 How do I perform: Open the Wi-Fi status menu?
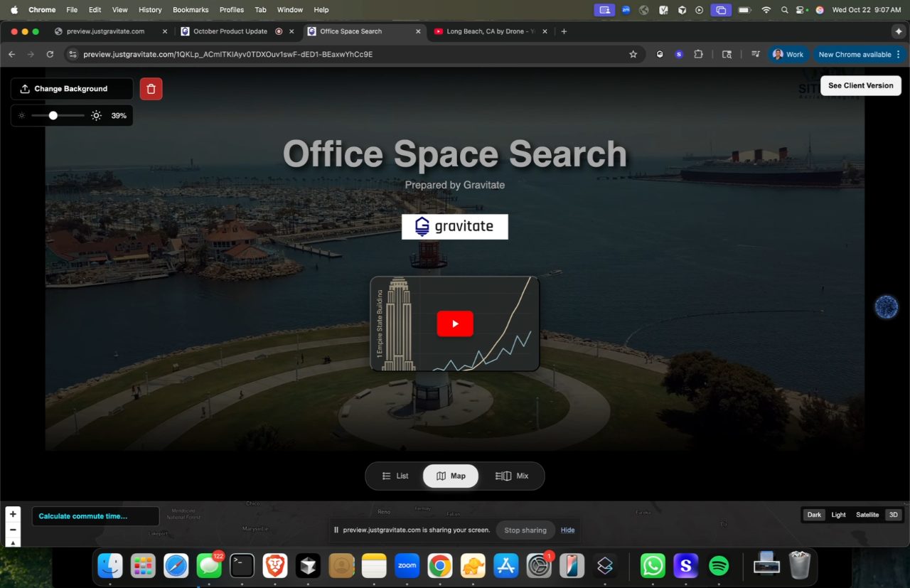[x=766, y=10]
